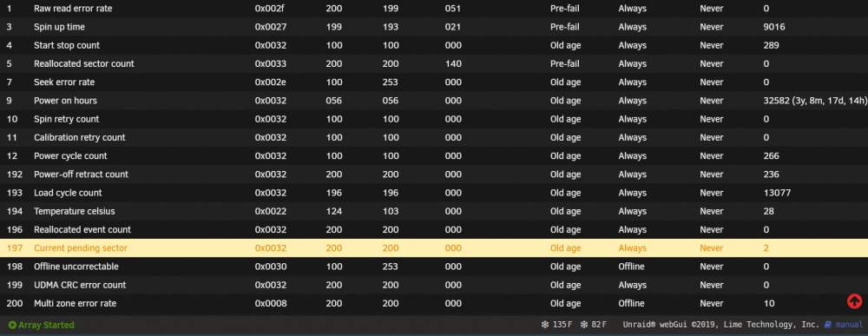Viewport: 868px width, 336px height.
Task: Click the threshold value 051
Action: coord(453,9)
